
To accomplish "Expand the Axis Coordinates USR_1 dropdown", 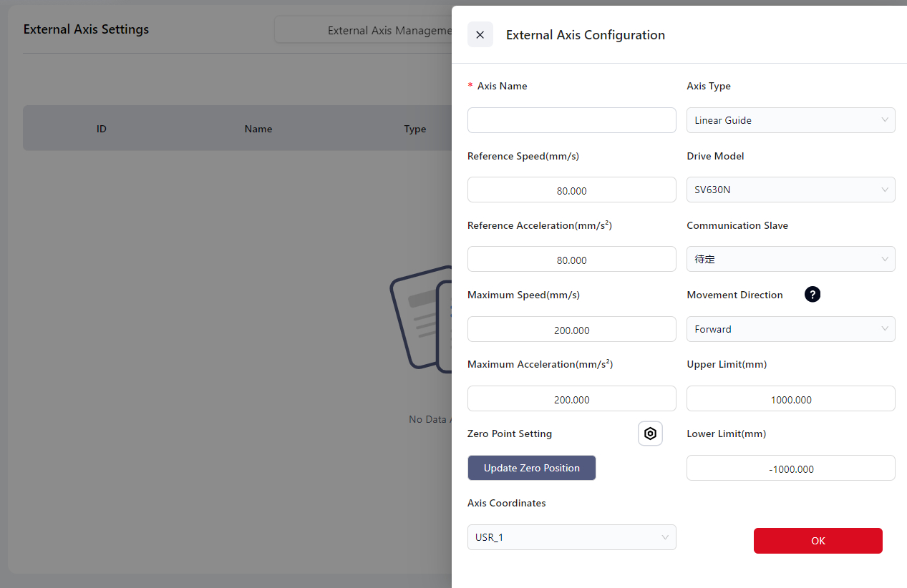I will point(571,537).
